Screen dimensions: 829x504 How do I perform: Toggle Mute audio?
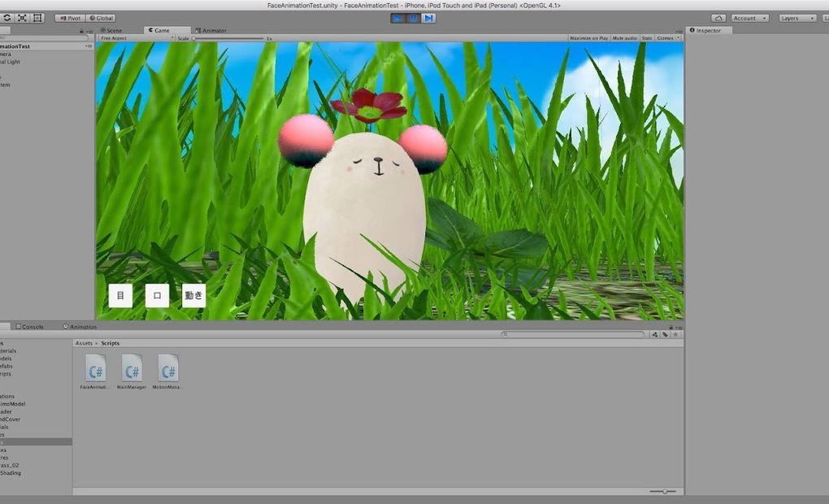pos(624,38)
